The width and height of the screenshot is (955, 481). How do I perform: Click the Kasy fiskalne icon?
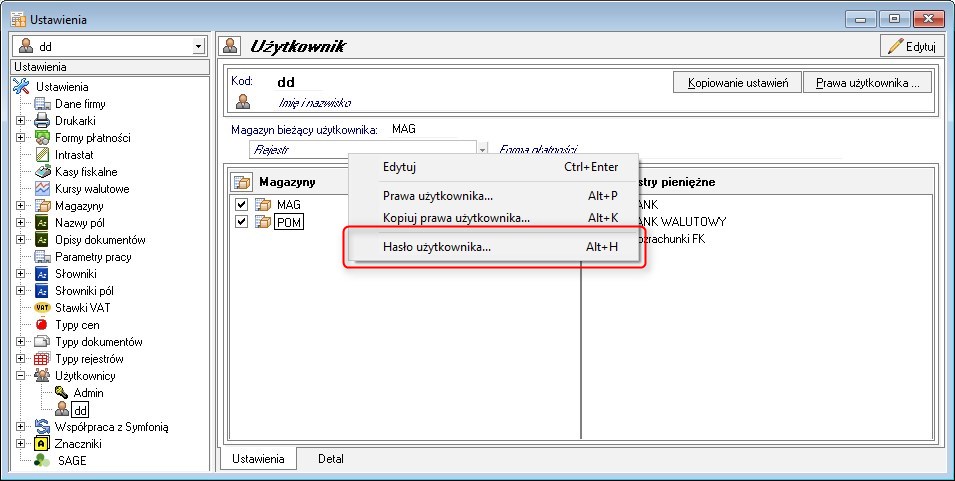[42, 172]
